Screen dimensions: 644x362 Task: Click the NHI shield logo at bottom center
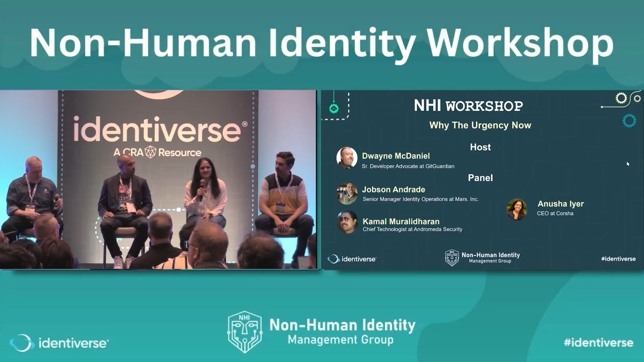[x=245, y=332]
